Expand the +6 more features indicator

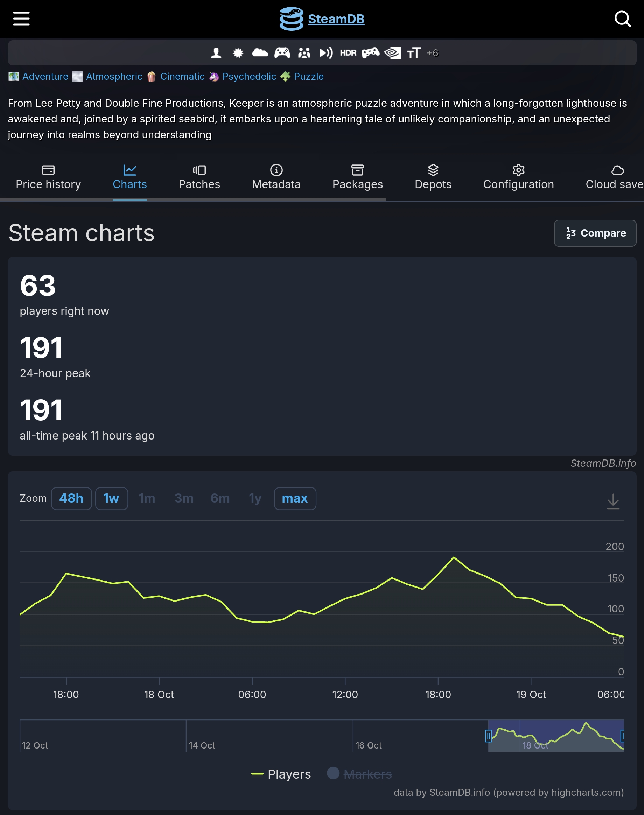433,53
